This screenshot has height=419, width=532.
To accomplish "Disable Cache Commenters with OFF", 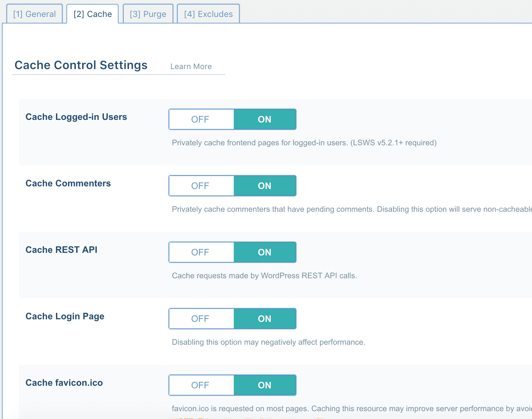I will [x=201, y=186].
